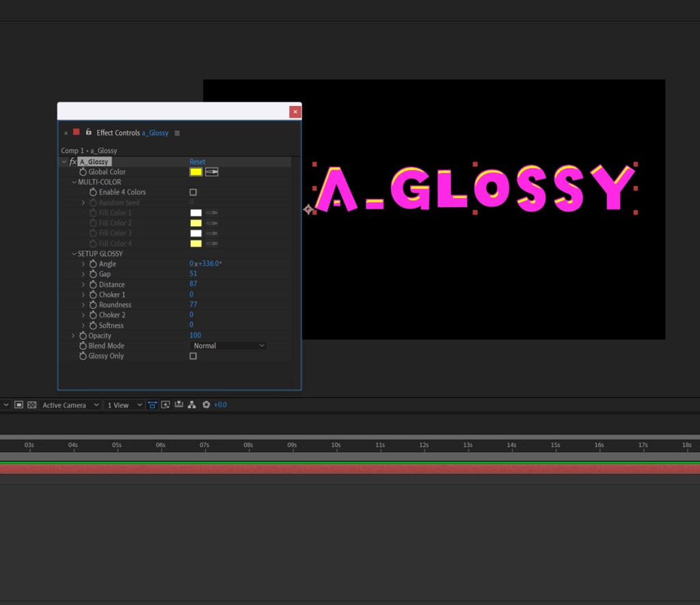Click the lock icon in Effect Controls
The width and height of the screenshot is (700, 605).
click(x=87, y=133)
